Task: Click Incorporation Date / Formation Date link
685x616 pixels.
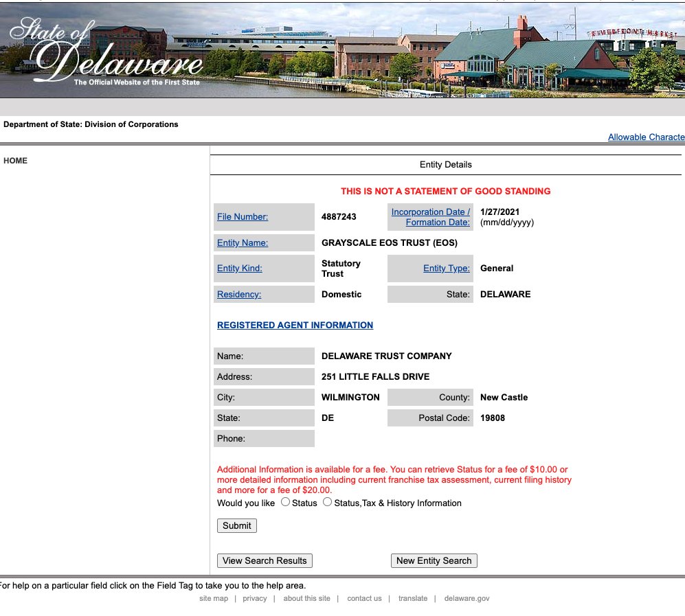Action: 431,217
